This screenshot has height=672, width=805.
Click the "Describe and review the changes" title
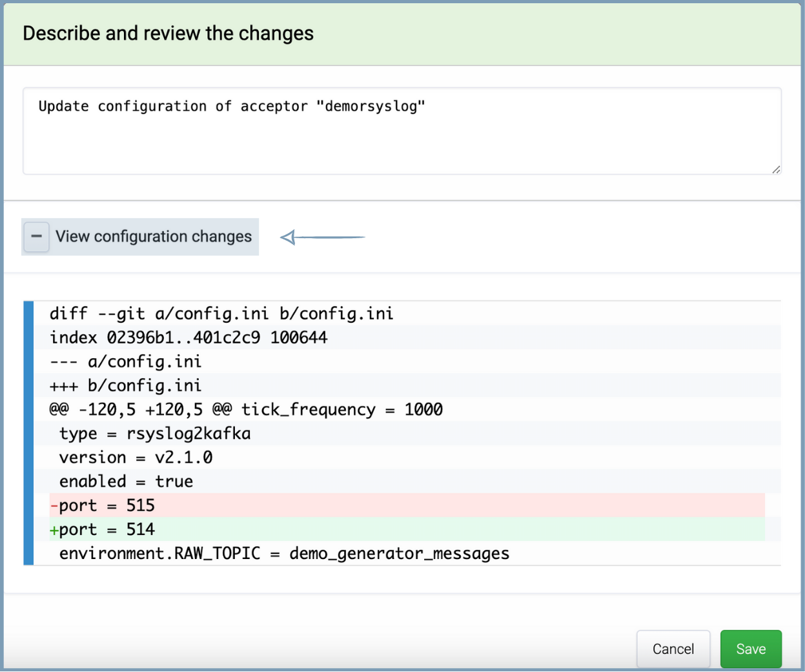(168, 34)
